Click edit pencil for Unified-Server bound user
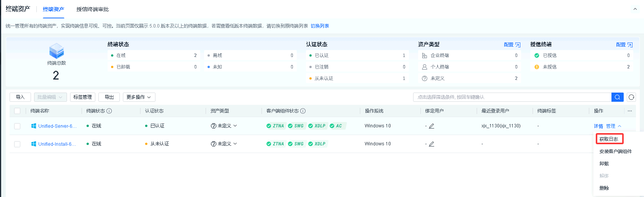 click(432, 126)
